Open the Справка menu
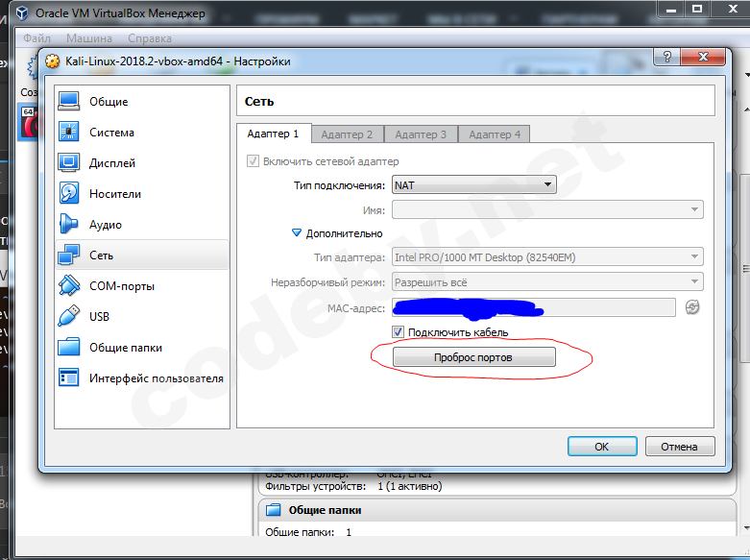This screenshot has height=560, width=750. [x=150, y=38]
